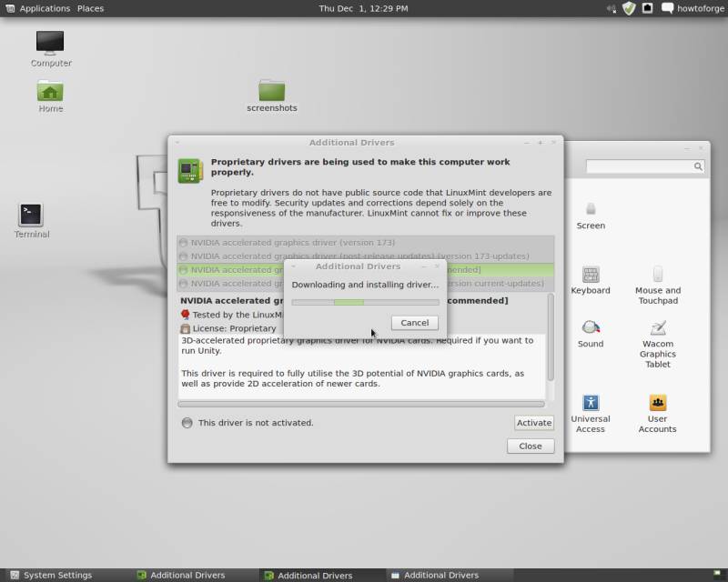Click the search magnifier icon in System Settings
This screenshot has height=582, width=728.
(x=698, y=166)
